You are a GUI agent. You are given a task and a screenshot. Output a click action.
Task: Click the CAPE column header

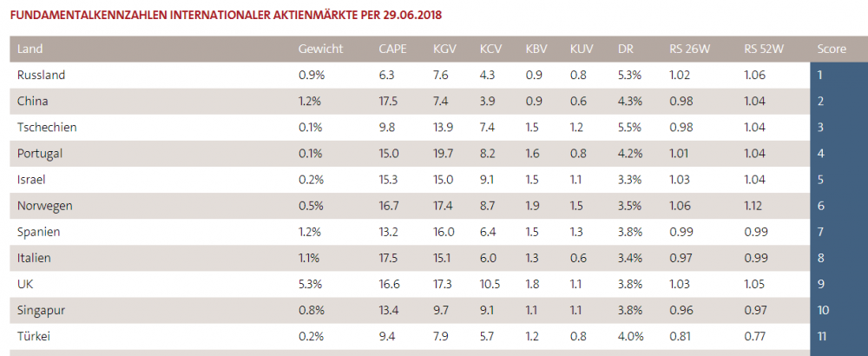click(x=393, y=49)
